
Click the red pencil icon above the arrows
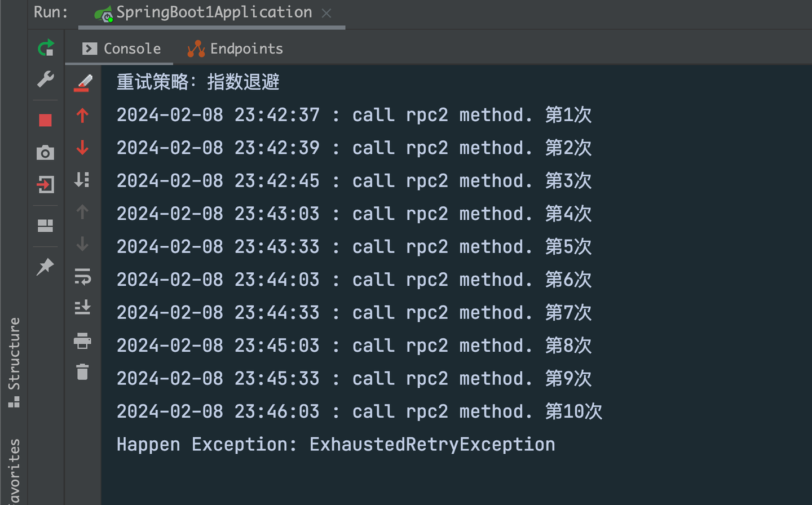tap(83, 83)
